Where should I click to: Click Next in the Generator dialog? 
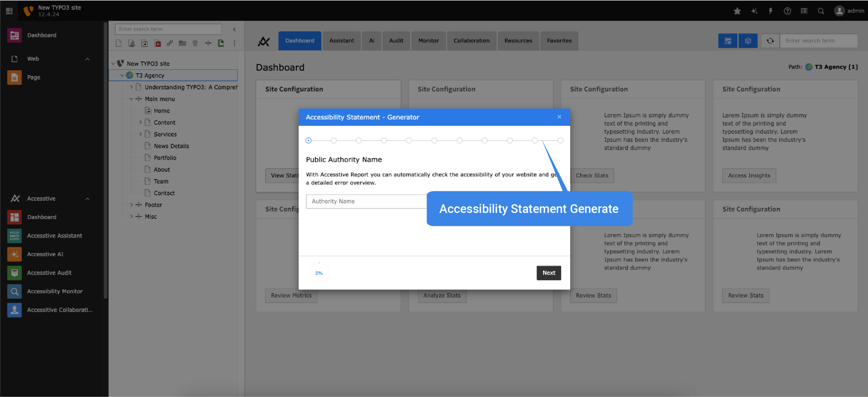click(549, 273)
